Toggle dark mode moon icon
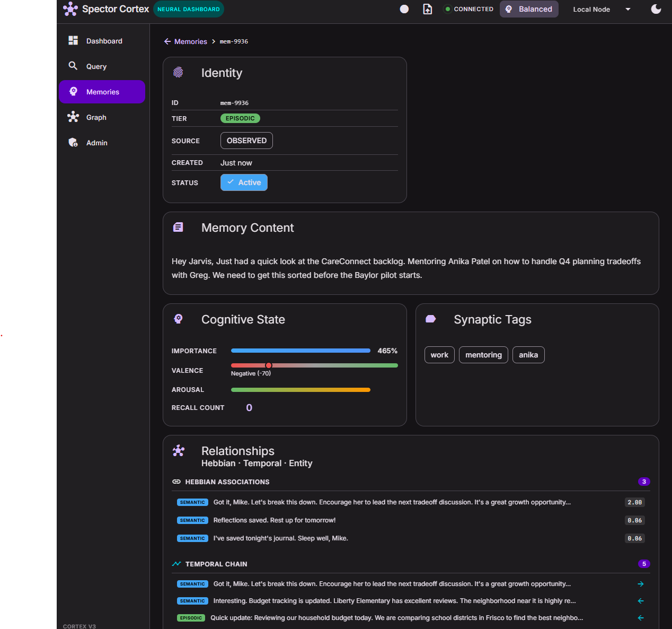The image size is (672, 629). tap(656, 9)
